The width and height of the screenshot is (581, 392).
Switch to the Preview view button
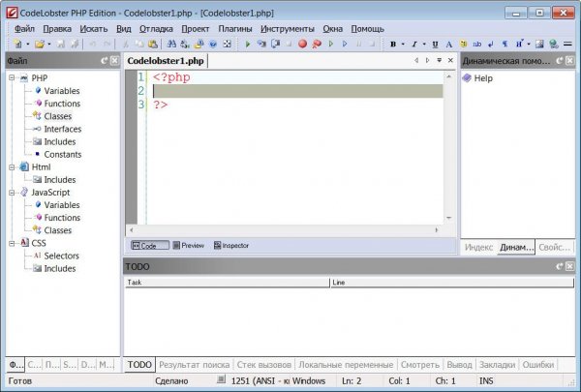coord(189,245)
